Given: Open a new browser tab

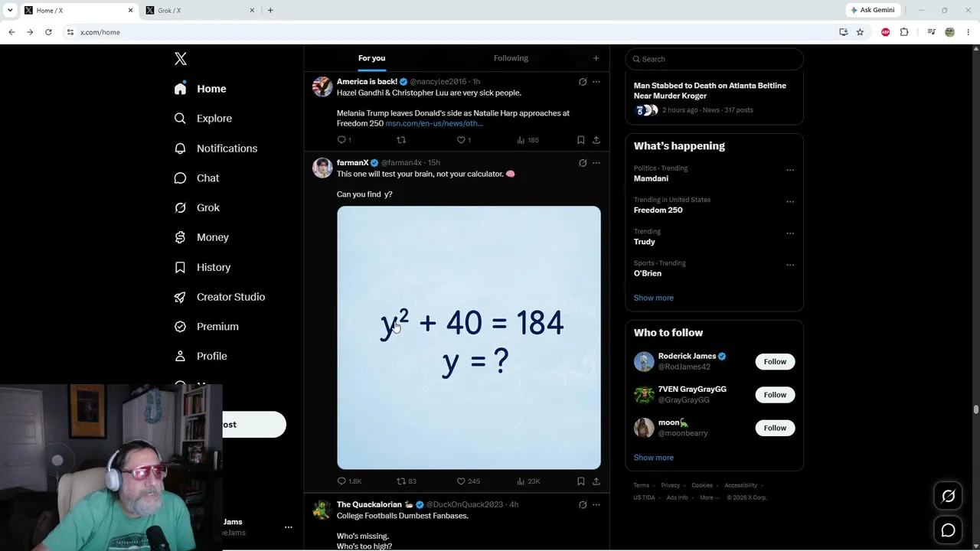Looking at the screenshot, I should click(x=270, y=10).
